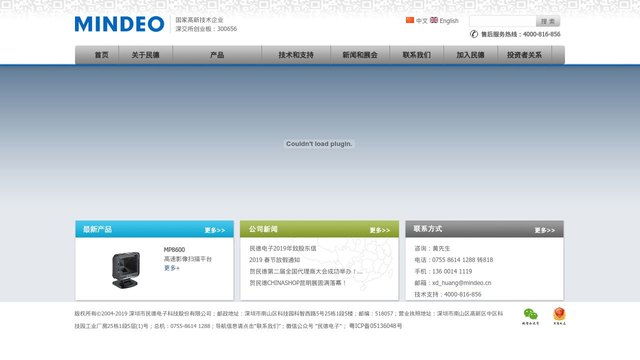
Task: Click the MP8600 scanner product image
Action: coord(126,270)
